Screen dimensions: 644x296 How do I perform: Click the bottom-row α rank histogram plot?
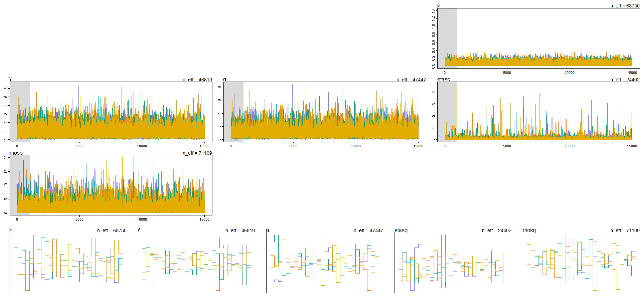click(325, 262)
